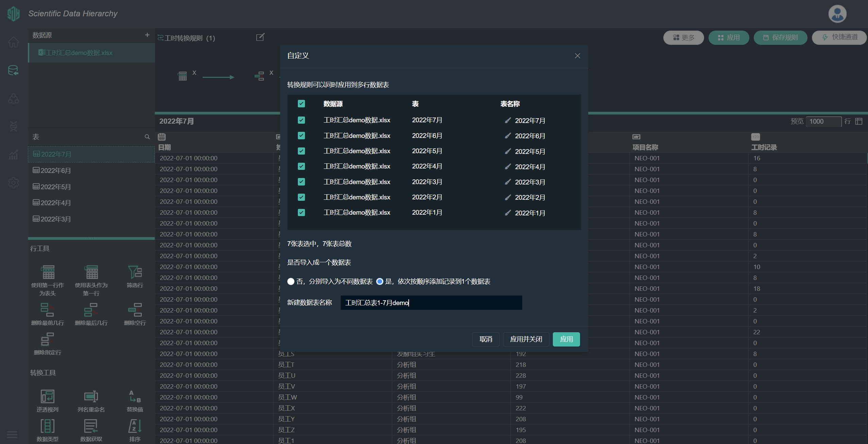Select the 替换值 tool

pos(135,401)
